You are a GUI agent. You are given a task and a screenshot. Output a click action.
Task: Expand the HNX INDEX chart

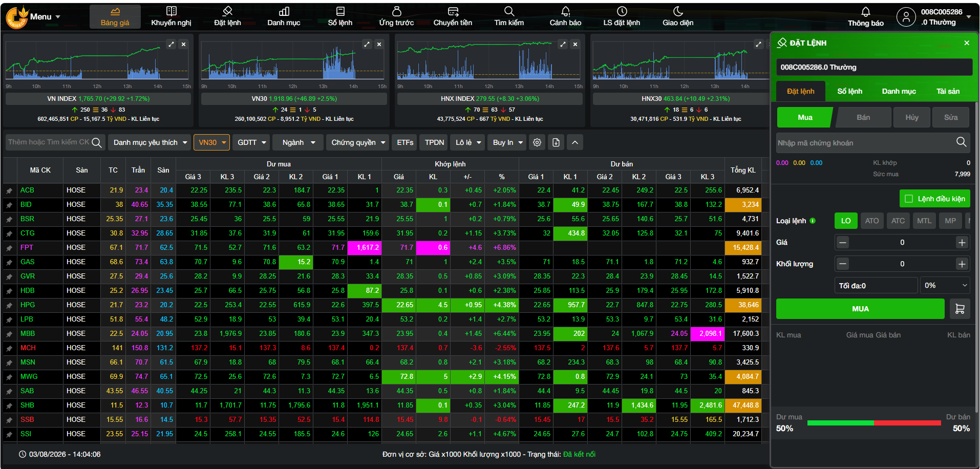[563, 45]
